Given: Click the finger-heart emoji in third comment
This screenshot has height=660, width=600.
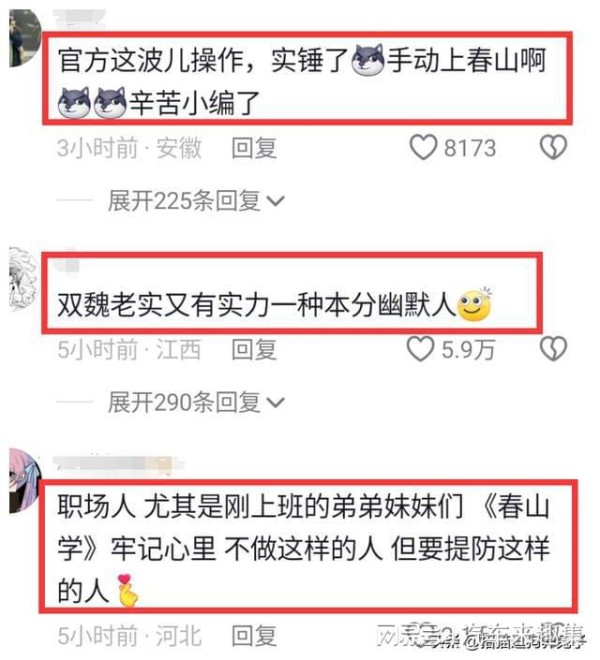Looking at the screenshot, I should pyautogui.click(x=127, y=590).
